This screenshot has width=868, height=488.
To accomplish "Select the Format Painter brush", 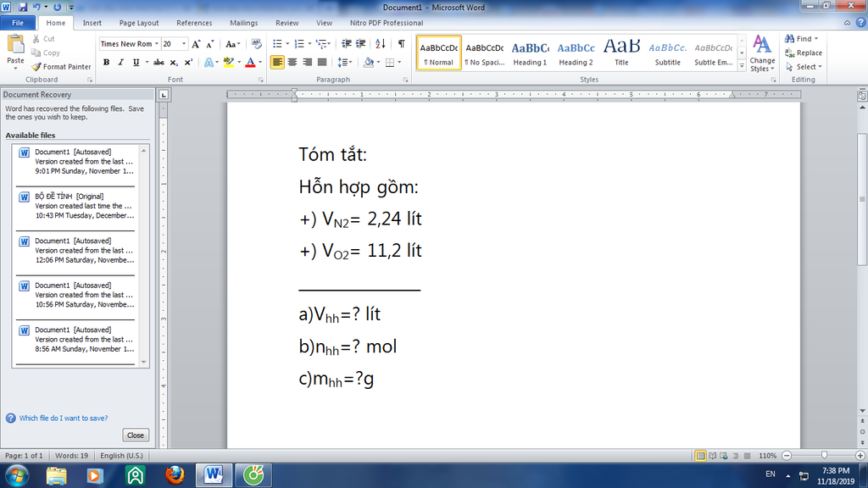I will pos(36,67).
